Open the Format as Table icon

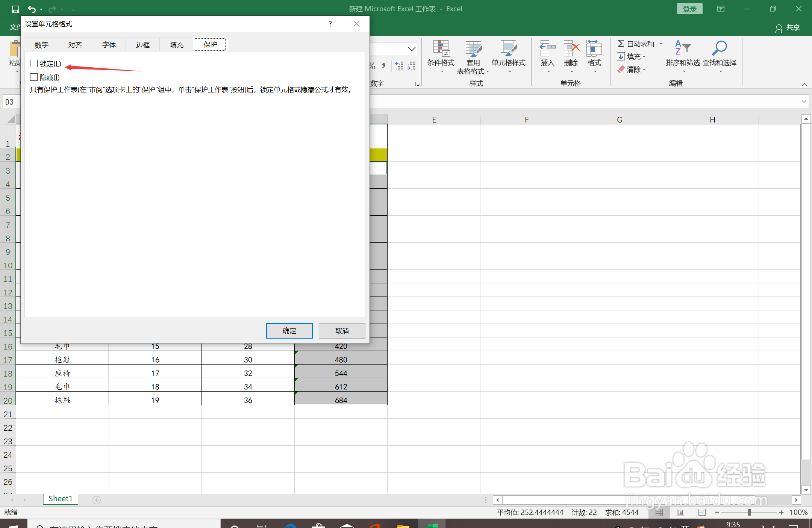click(x=473, y=49)
